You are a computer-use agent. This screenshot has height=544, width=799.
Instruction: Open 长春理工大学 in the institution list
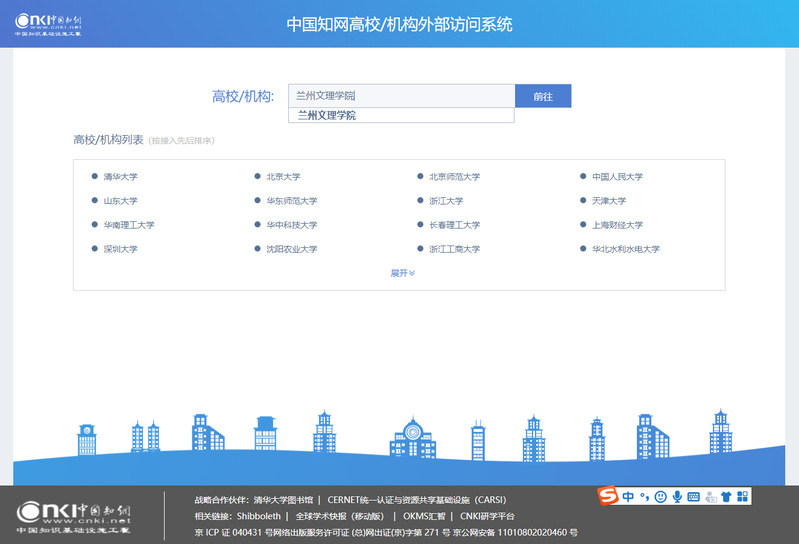click(x=455, y=225)
